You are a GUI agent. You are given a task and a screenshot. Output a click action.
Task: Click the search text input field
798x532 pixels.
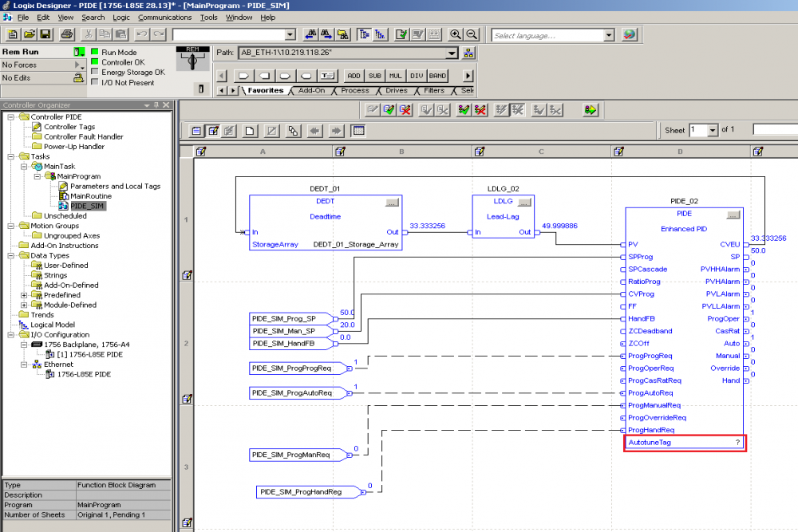pyautogui.click(x=229, y=34)
